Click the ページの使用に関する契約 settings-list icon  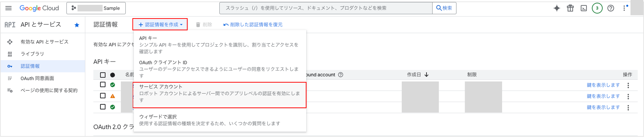click(x=10, y=90)
